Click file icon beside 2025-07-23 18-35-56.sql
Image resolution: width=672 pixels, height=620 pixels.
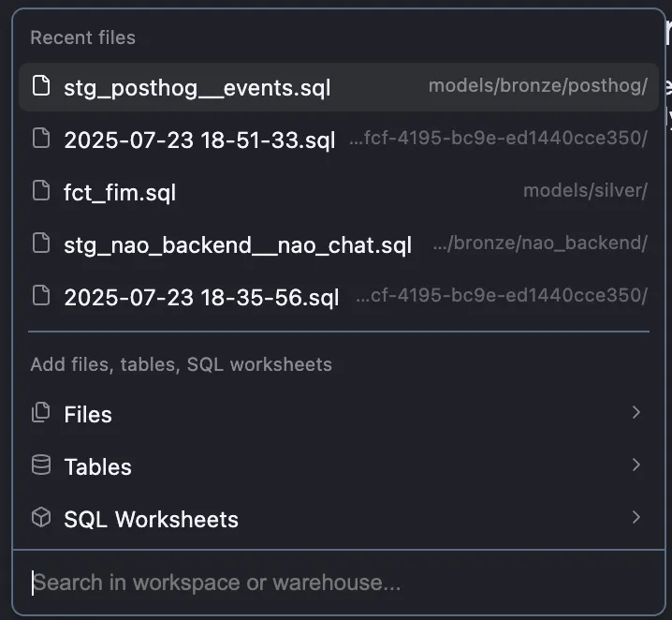(40, 297)
